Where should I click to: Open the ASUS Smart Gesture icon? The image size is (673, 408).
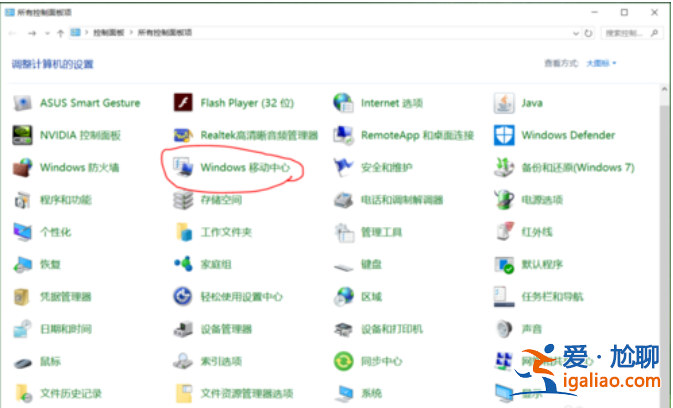pyautogui.click(x=22, y=103)
